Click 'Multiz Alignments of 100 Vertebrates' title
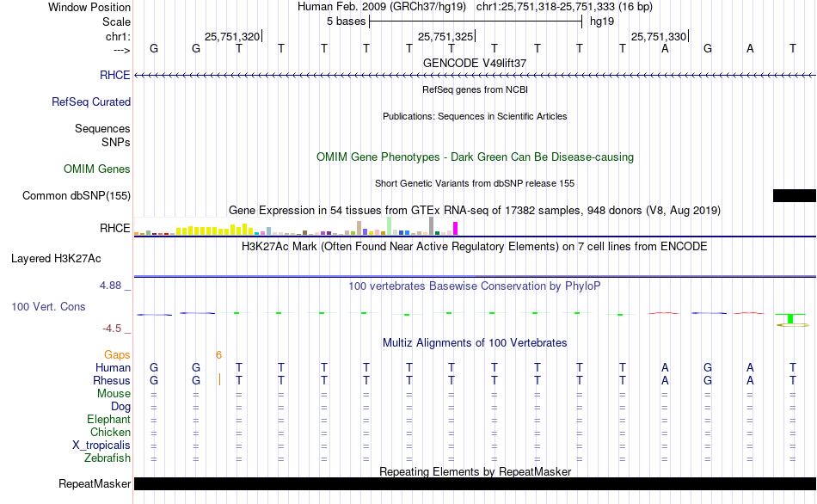The image size is (817, 504). [475, 343]
